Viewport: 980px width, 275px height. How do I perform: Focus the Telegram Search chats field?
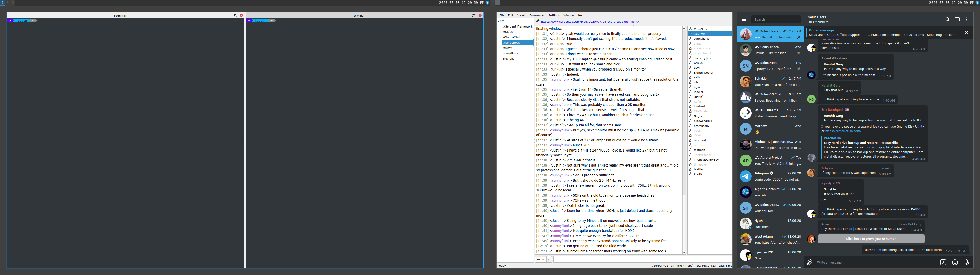pos(776,19)
